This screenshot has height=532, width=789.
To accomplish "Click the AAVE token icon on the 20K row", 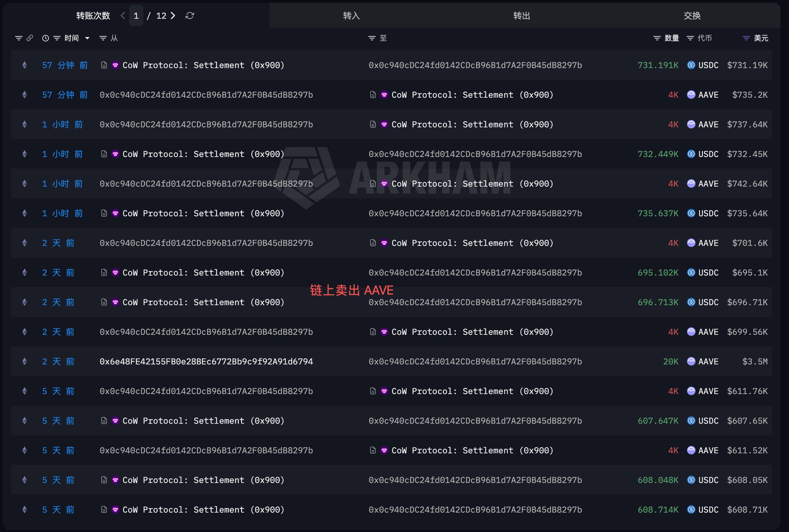I will click(691, 361).
